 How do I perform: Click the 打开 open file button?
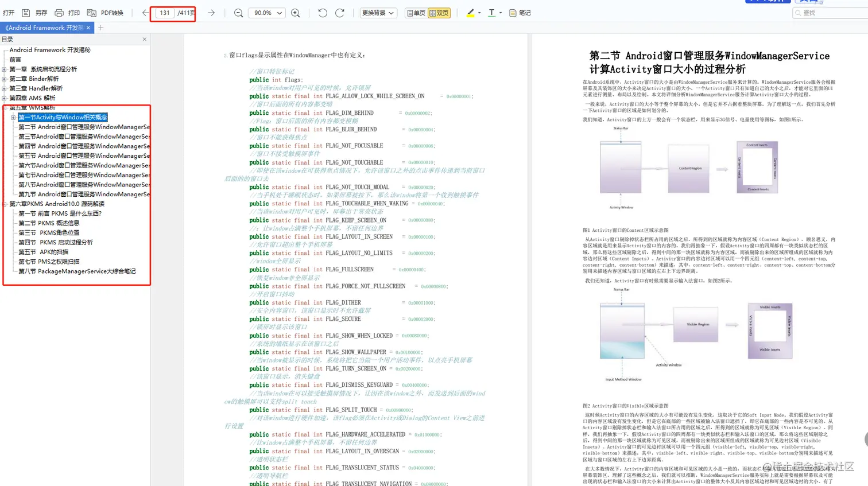point(9,13)
